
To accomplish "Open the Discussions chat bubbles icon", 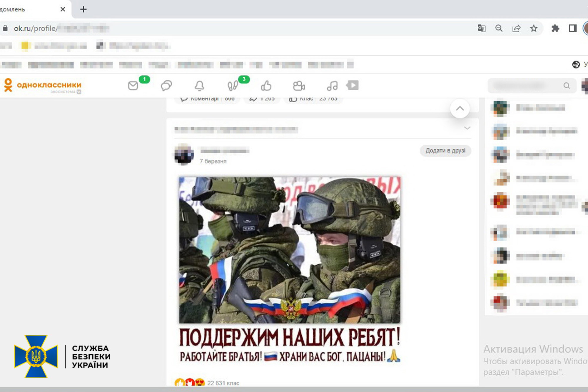I will (x=166, y=86).
